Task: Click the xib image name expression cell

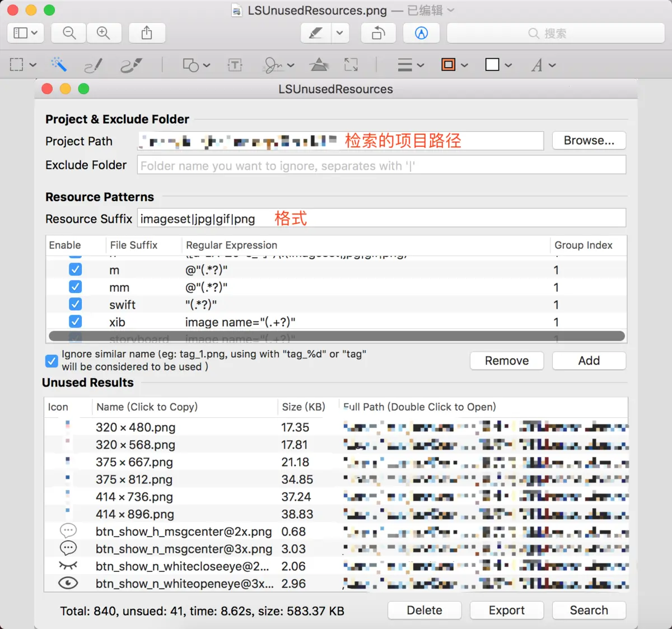Action: pyautogui.click(x=240, y=322)
